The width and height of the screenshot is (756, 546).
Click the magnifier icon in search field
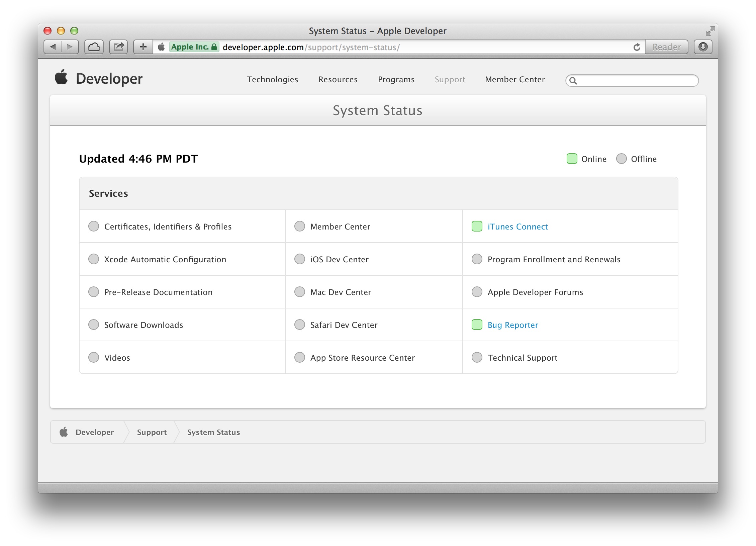[x=573, y=81]
